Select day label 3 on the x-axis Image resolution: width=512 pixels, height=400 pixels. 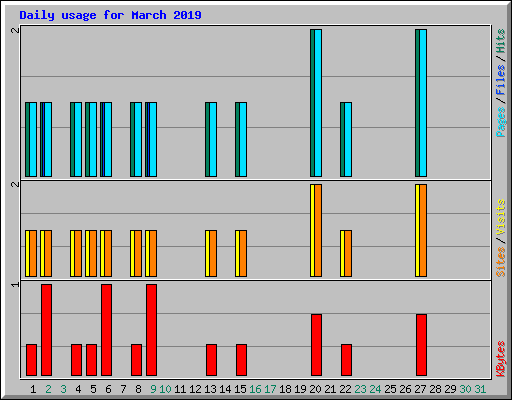point(63,389)
